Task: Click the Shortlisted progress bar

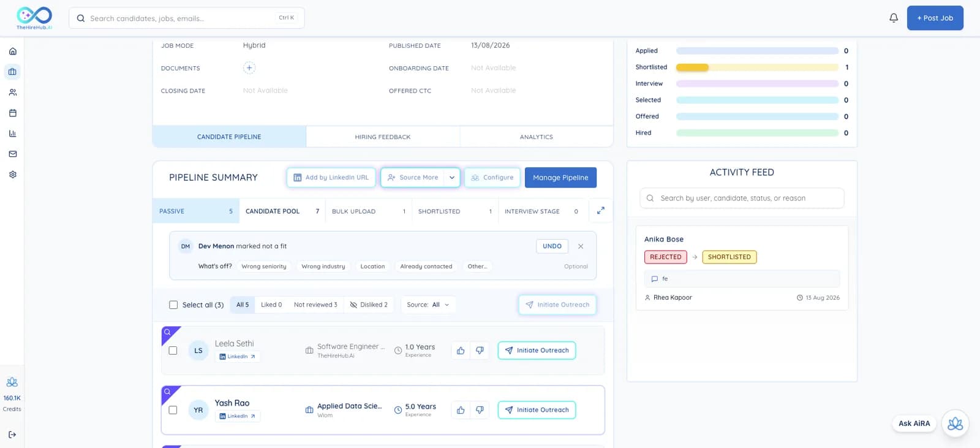Action: click(757, 67)
